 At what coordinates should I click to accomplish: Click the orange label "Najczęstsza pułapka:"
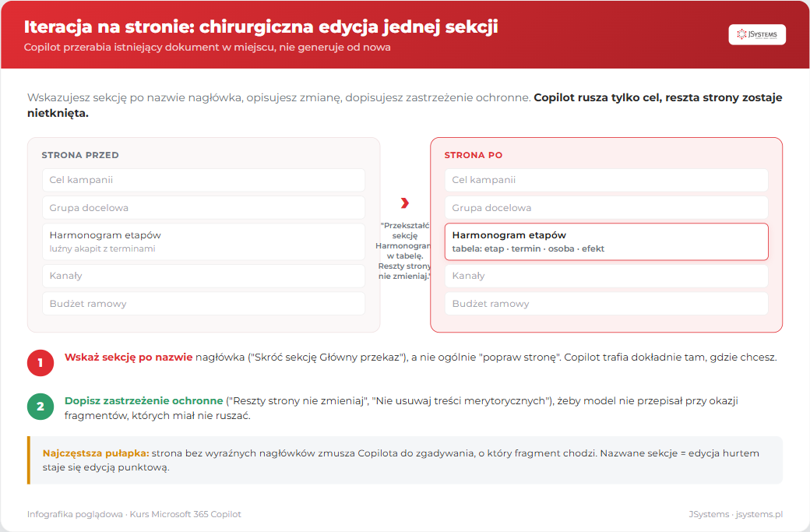(x=96, y=453)
